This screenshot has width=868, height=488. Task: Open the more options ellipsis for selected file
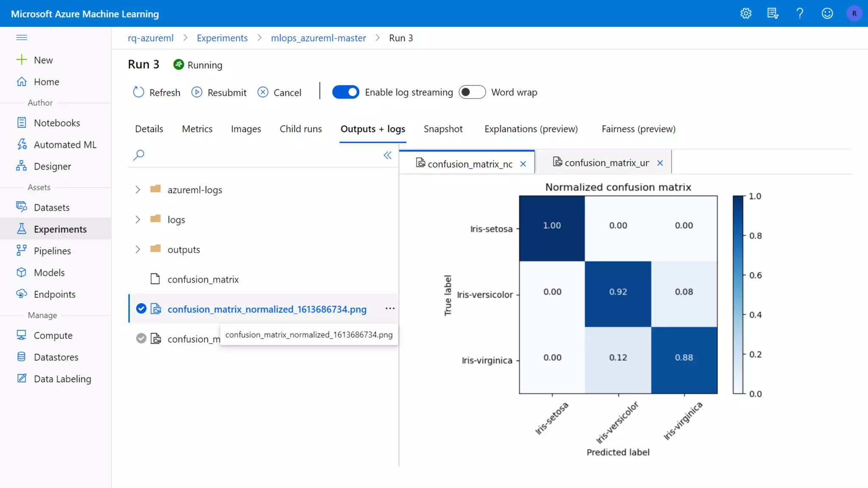tap(390, 308)
